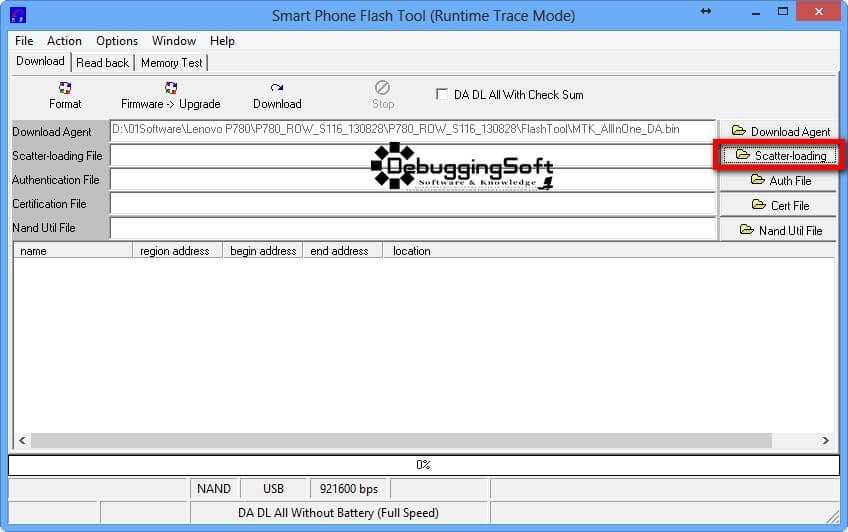The image size is (848, 532).
Task: Click the Smart Phone Flash Tool title icon
Action: 18,15
